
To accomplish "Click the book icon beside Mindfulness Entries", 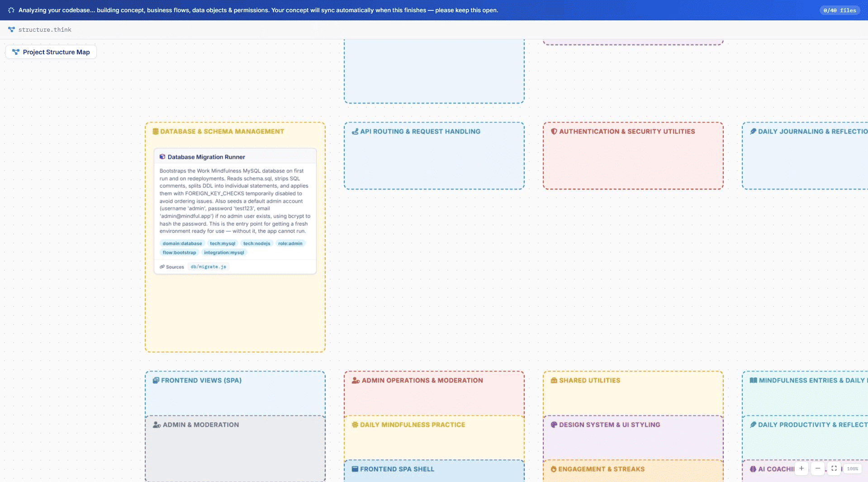I will coord(753,380).
